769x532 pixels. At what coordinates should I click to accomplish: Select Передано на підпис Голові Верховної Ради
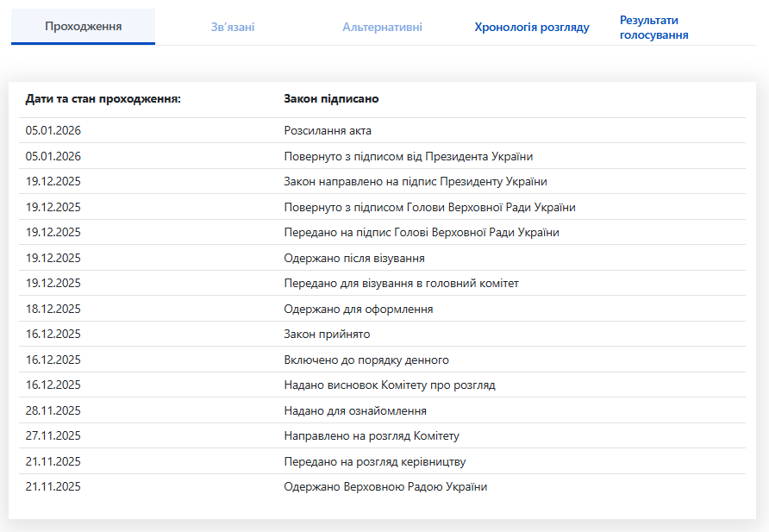point(382,232)
